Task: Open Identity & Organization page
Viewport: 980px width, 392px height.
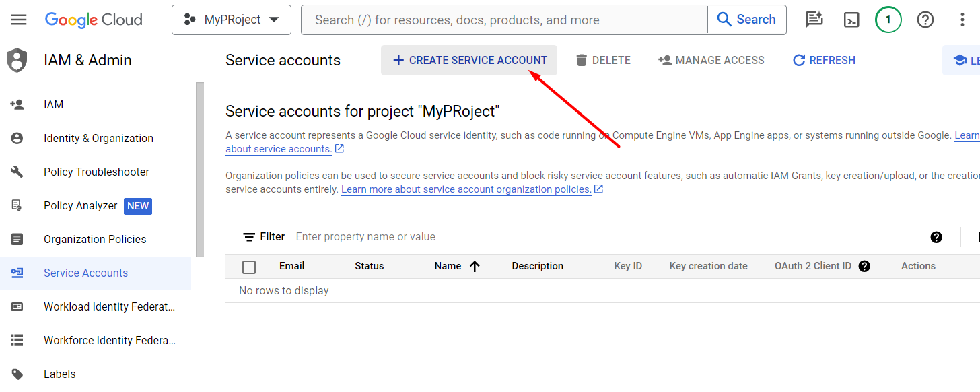Action: (x=96, y=138)
